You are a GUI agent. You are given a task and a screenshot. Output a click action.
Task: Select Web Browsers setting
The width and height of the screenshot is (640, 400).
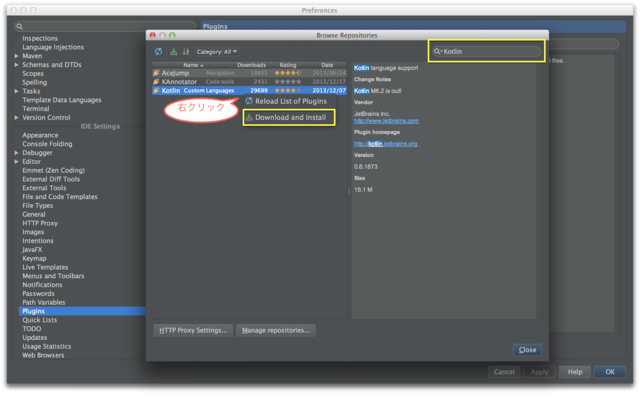coord(43,355)
